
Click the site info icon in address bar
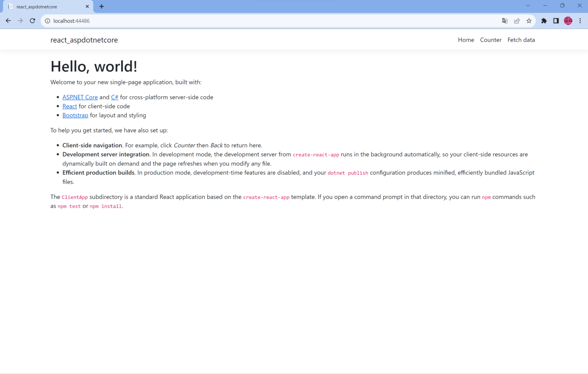pyautogui.click(x=46, y=21)
